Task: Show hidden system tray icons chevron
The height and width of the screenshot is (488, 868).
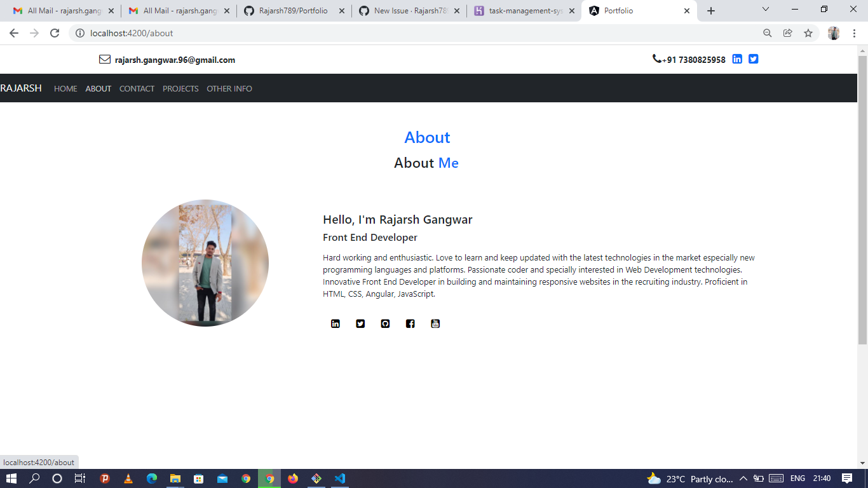Action: coord(743,478)
